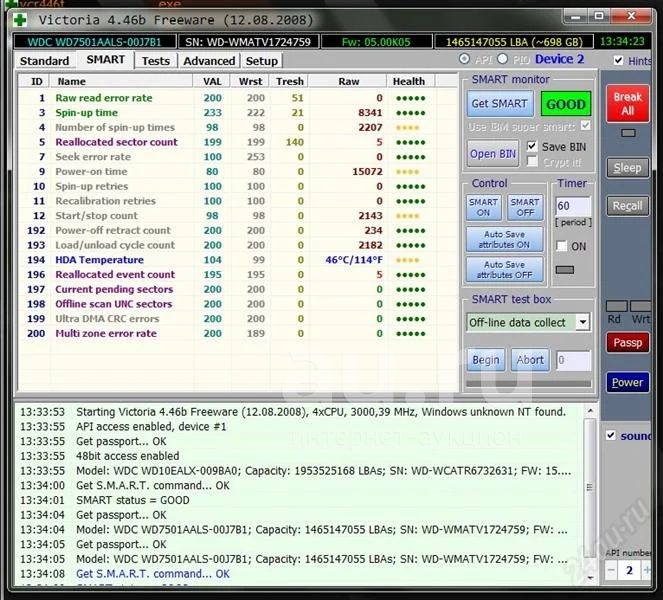Click the Open BIN button

(x=493, y=154)
